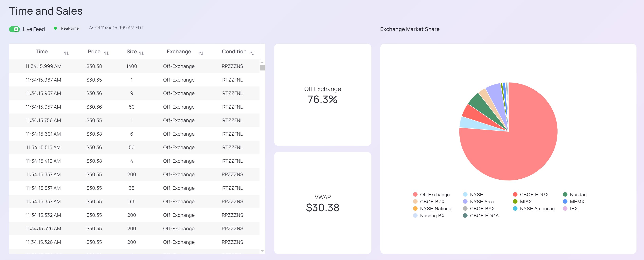This screenshot has height=260, width=644.
Task: Click the Exchange column header text
Action: pos(179,51)
